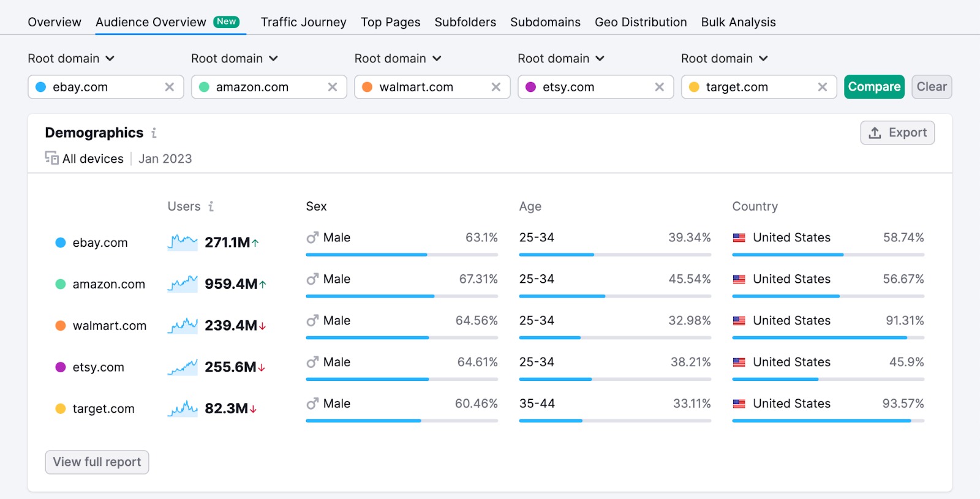980x499 pixels.
Task: Click the green up arrow beside 271.1M
Action: tap(255, 243)
